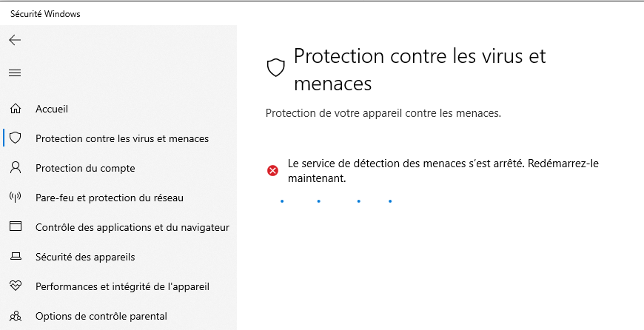
Task: Click the shield icon in the sidebar
Action: coord(16,138)
